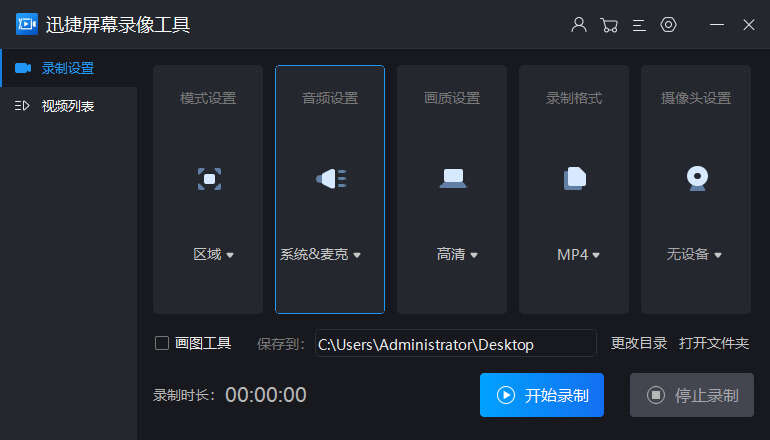Open the 录制设置 sidebar tab

point(69,68)
